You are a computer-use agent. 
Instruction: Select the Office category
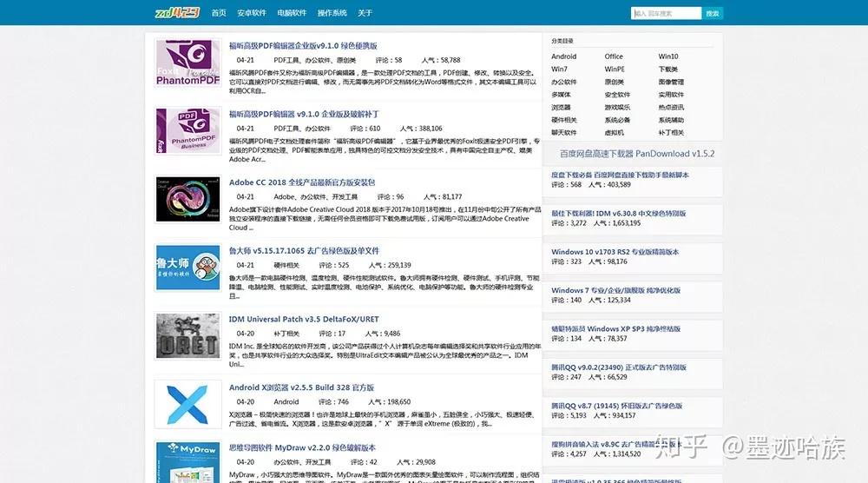pos(614,56)
